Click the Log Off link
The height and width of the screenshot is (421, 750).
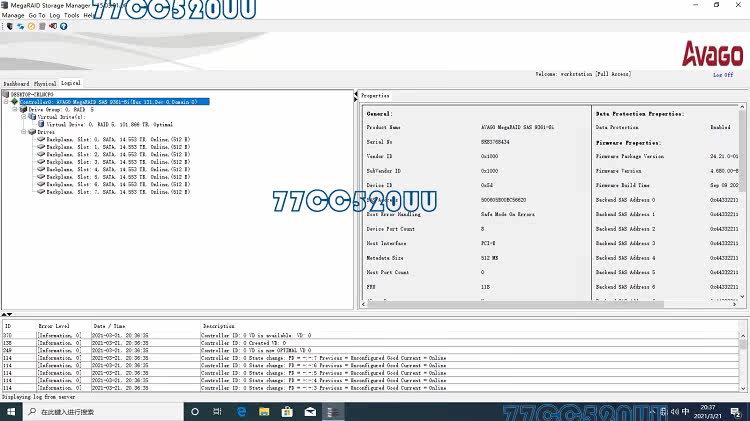pyautogui.click(x=723, y=75)
